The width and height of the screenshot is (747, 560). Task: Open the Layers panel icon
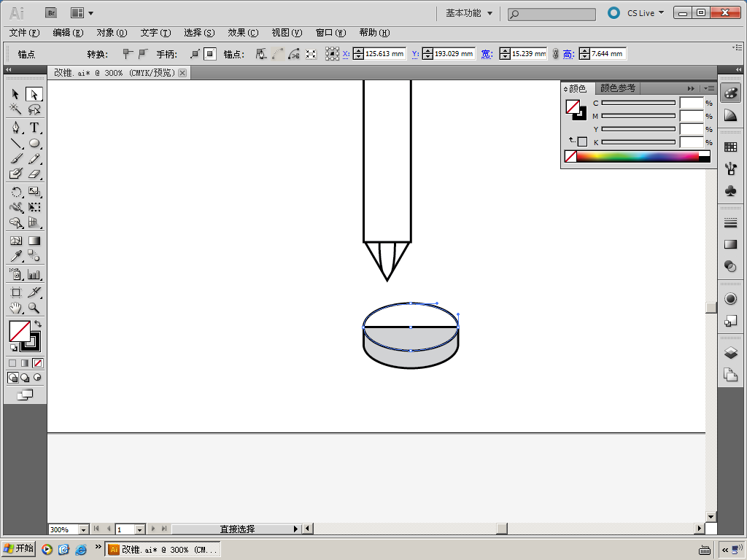pos(730,354)
